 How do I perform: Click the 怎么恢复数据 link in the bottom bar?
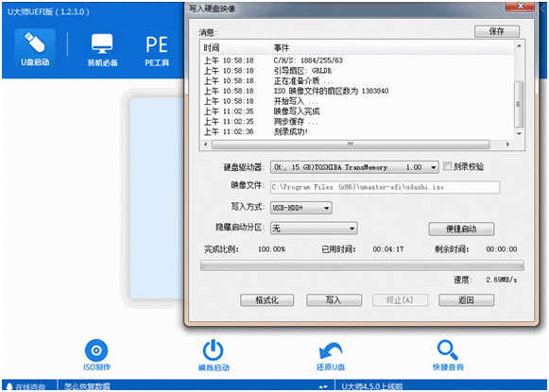click(x=88, y=386)
